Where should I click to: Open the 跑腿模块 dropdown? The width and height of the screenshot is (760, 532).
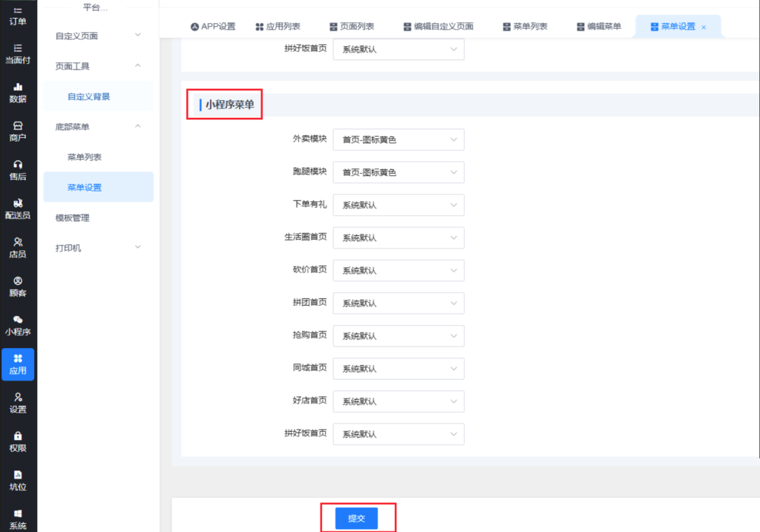[x=398, y=172]
